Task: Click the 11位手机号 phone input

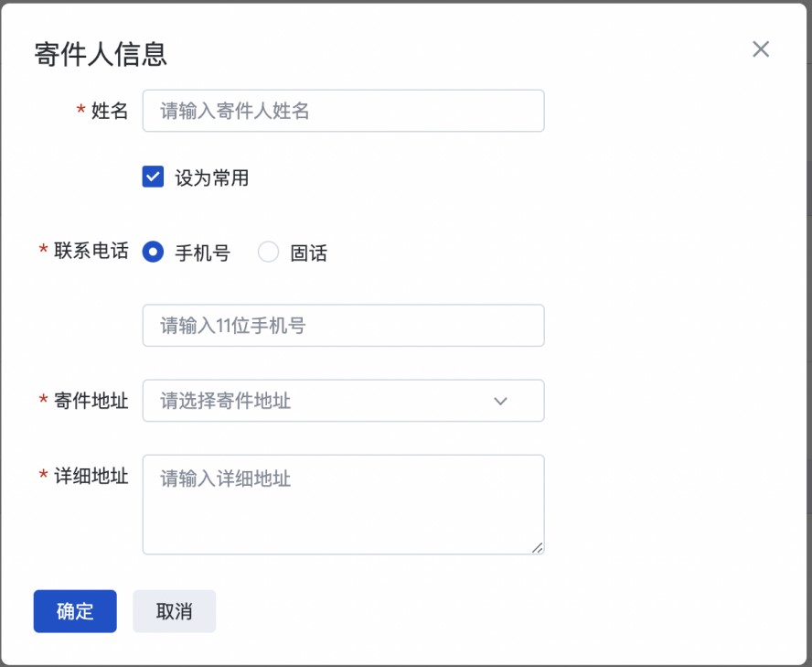Action: [x=343, y=326]
